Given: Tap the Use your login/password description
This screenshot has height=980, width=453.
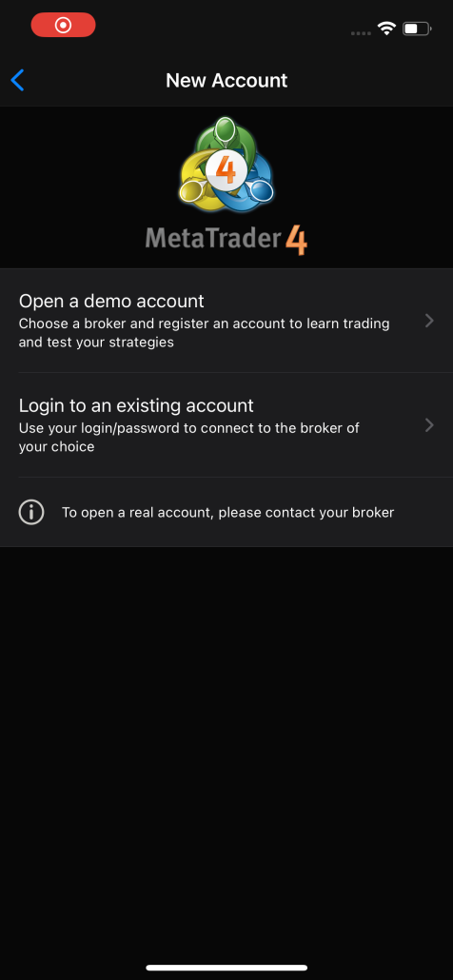Looking at the screenshot, I should tap(188, 438).
